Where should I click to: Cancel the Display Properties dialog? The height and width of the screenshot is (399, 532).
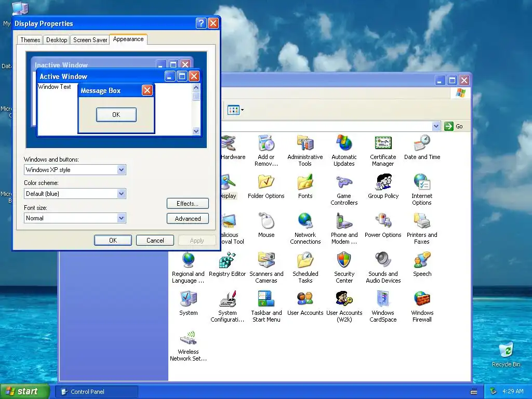click(x=155, y=240)
